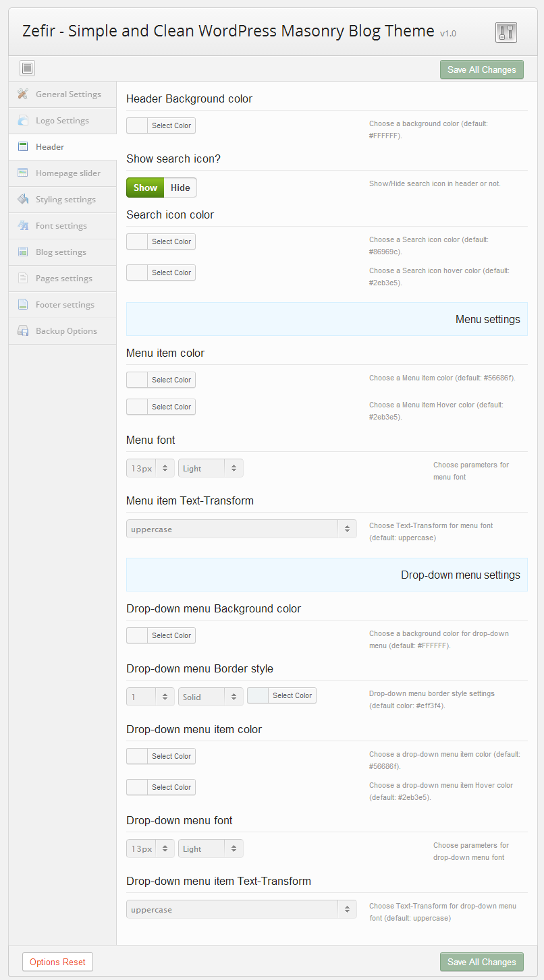Click the theme options icon in header
The image size is (544, 980).
tap(506, 32)
